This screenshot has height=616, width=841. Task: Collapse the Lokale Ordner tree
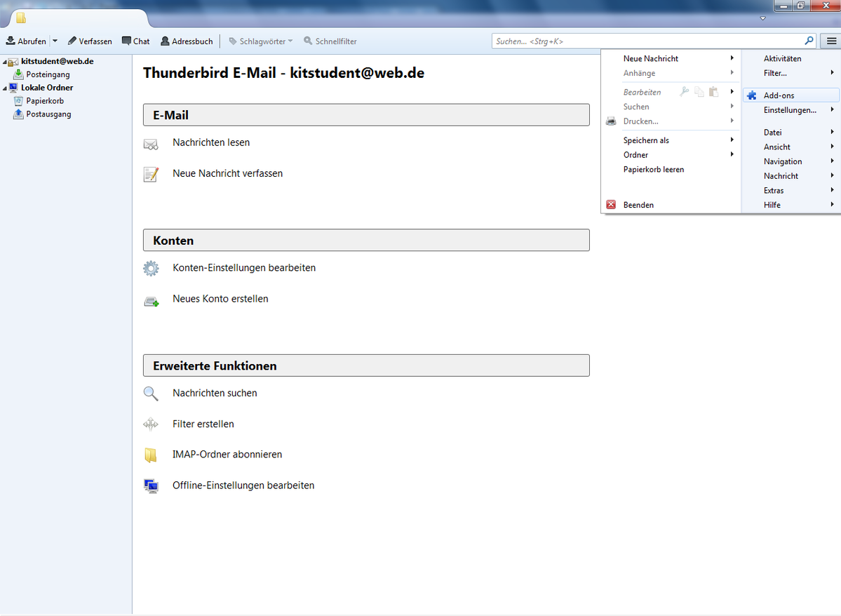(x=4, y=88)
